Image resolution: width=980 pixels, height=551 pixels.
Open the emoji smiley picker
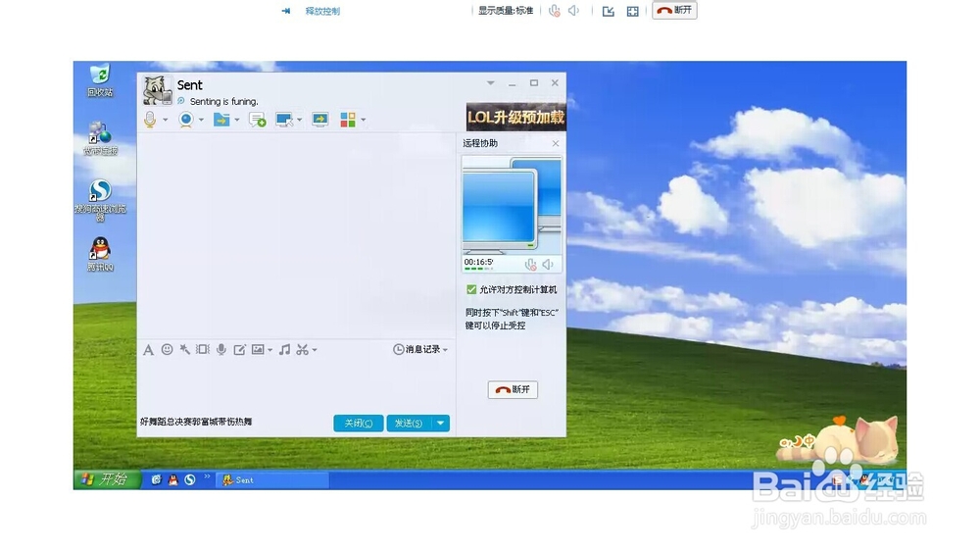click(x=167, y=350)
